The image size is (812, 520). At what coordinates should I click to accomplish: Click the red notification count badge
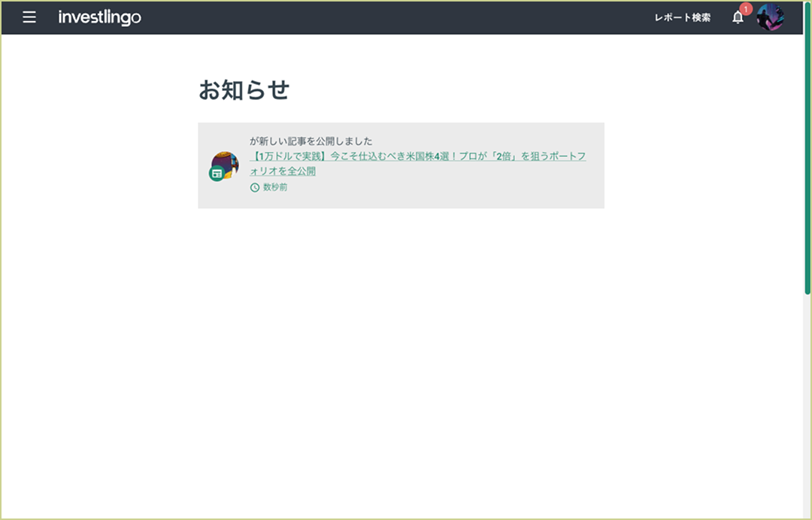click(744, 9)
